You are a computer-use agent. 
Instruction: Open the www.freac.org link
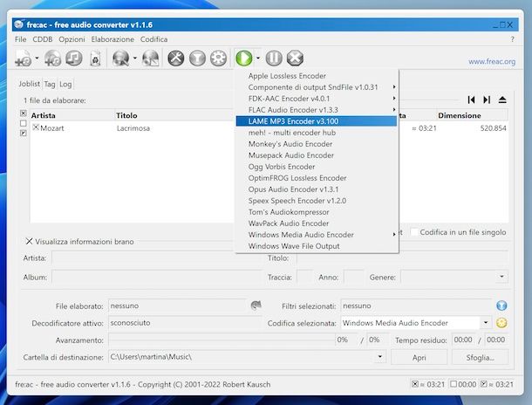point(492,61)
